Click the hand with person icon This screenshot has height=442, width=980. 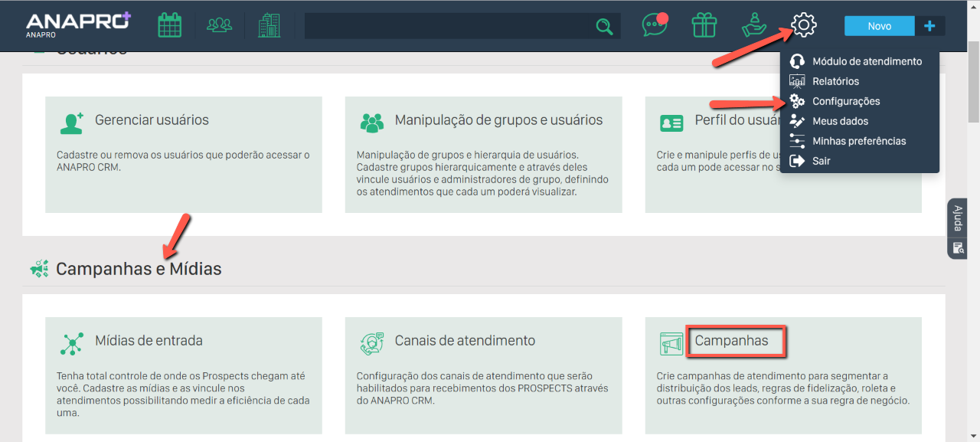pos(754,25)
